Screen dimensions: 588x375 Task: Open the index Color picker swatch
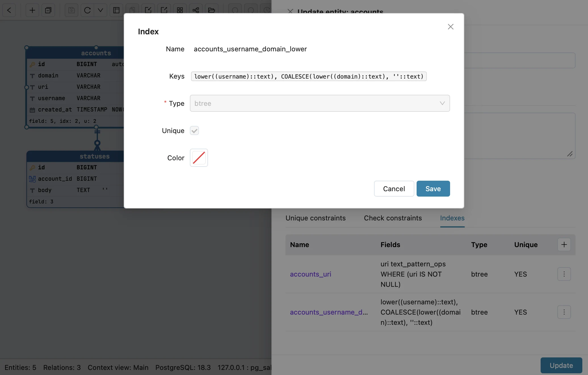199,158
